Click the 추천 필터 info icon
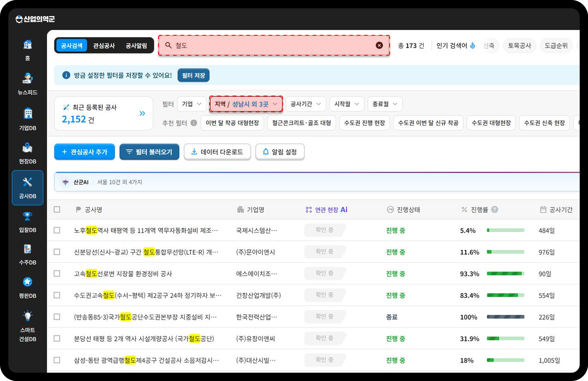This screenshot has width=588, height=381. (194, 123)
